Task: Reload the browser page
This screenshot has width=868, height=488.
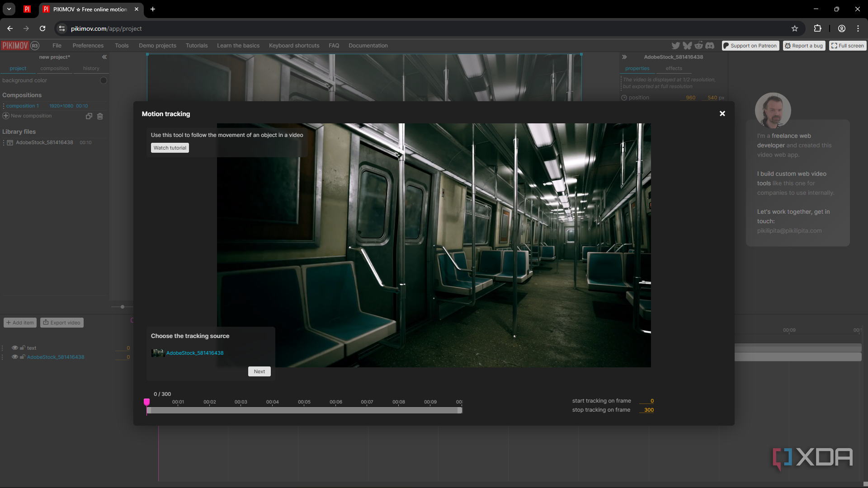Action: [x=42, y=28]
